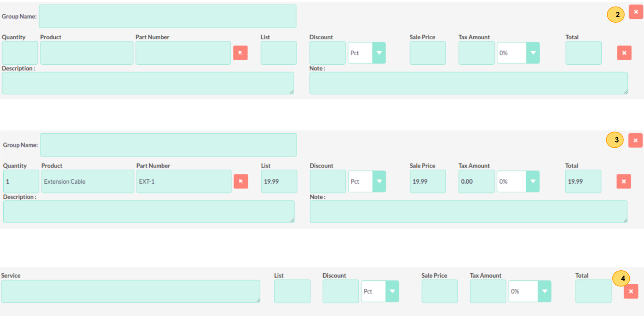
Task: Delete the empty product line item
Action: (624, 53)
